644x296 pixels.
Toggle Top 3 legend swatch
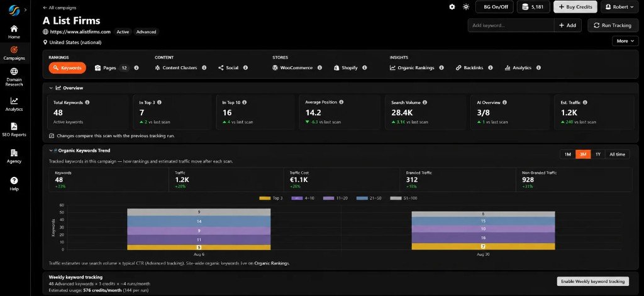265,198
